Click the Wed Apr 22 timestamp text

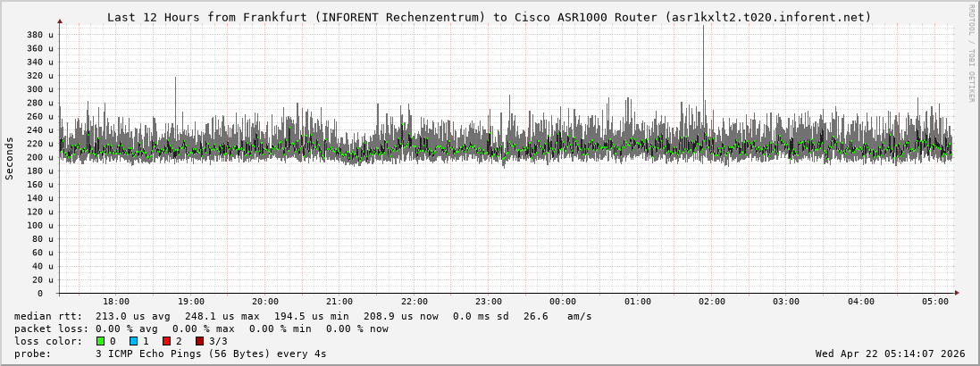[x=891, y=354]
